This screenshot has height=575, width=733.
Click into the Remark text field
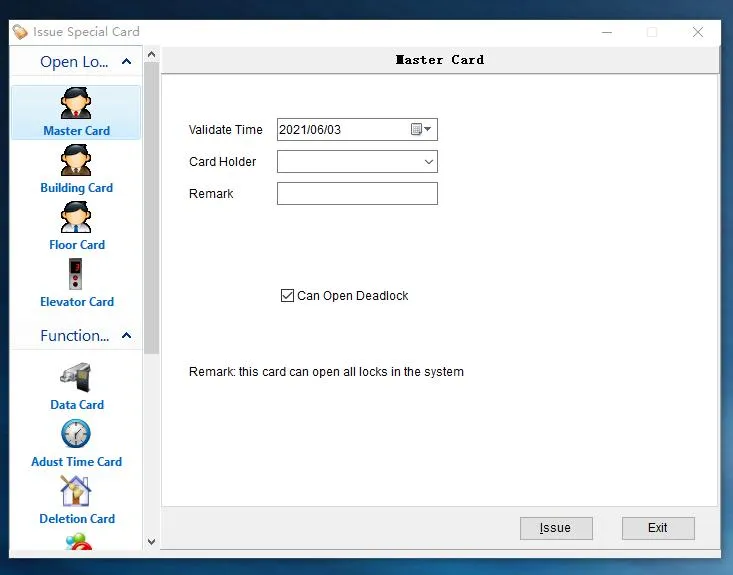pyautogui.click(x=357, y=194)
